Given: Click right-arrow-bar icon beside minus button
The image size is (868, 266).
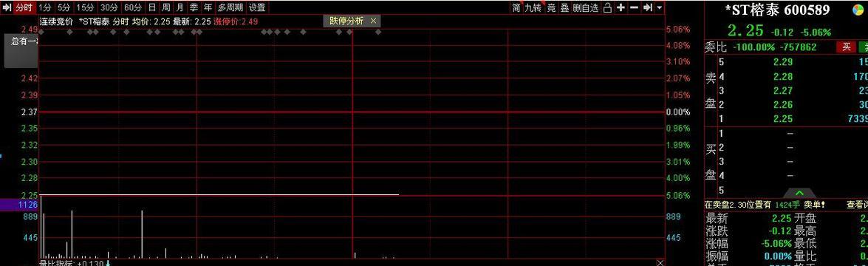Looking at the screenshot, I should coord(647,7).
